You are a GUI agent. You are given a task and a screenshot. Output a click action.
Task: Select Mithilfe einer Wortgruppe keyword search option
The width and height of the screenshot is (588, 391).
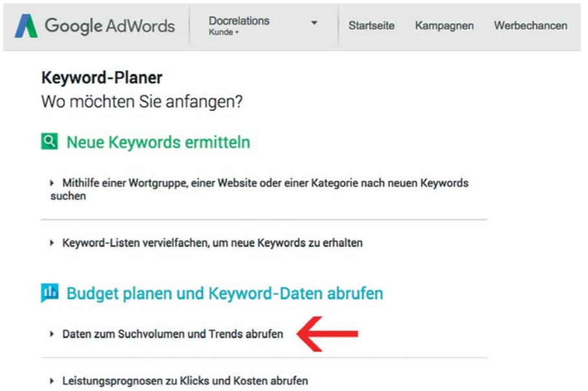tap(259, 189)
